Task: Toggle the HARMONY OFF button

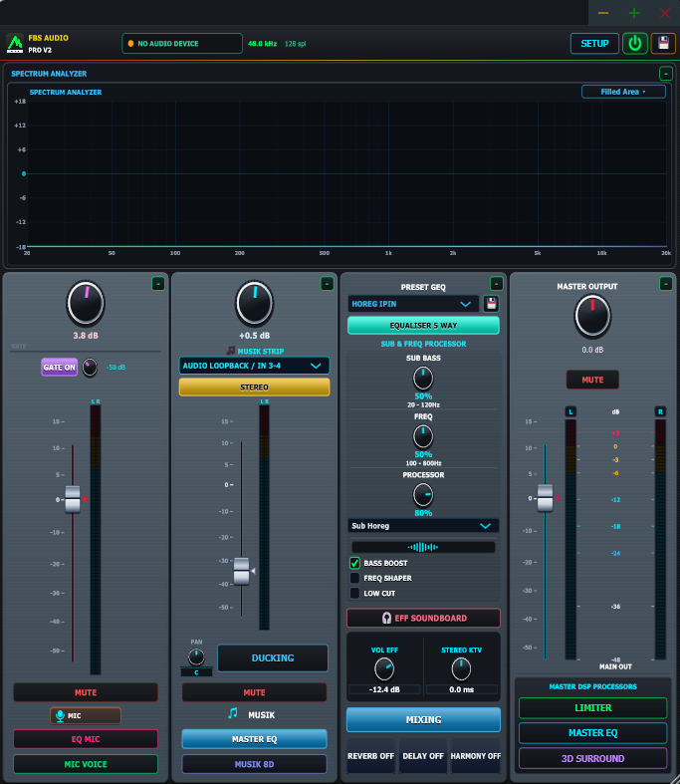Action: click(476, 756)
